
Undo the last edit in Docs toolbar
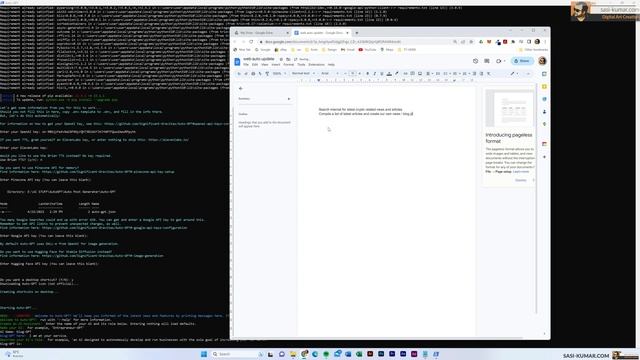tap(239, 73)
